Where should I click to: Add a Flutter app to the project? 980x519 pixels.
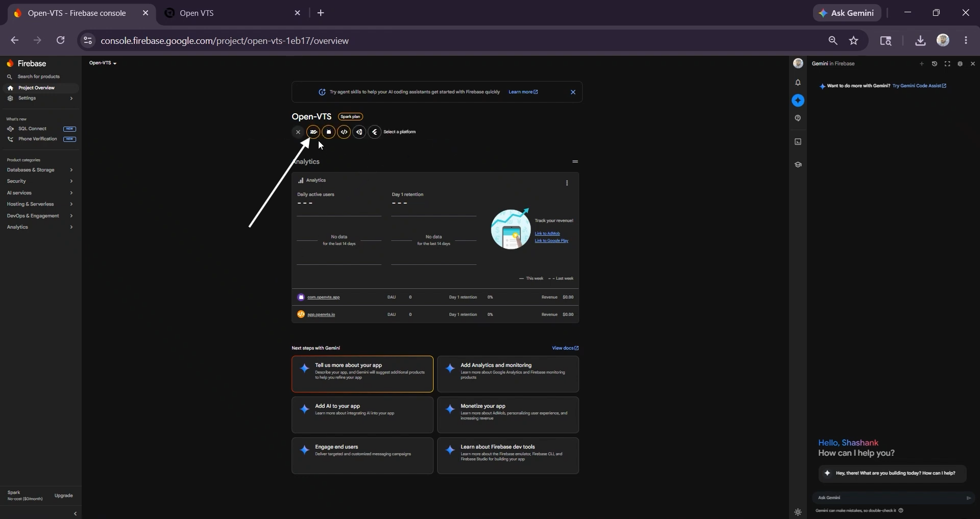coord(375,132)
